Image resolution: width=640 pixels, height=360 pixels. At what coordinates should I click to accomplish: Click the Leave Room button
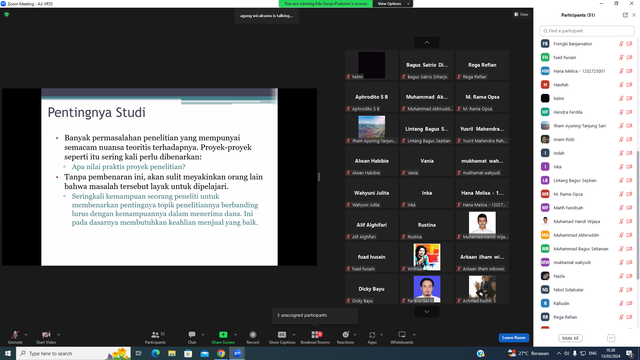[x=513, y=338]
